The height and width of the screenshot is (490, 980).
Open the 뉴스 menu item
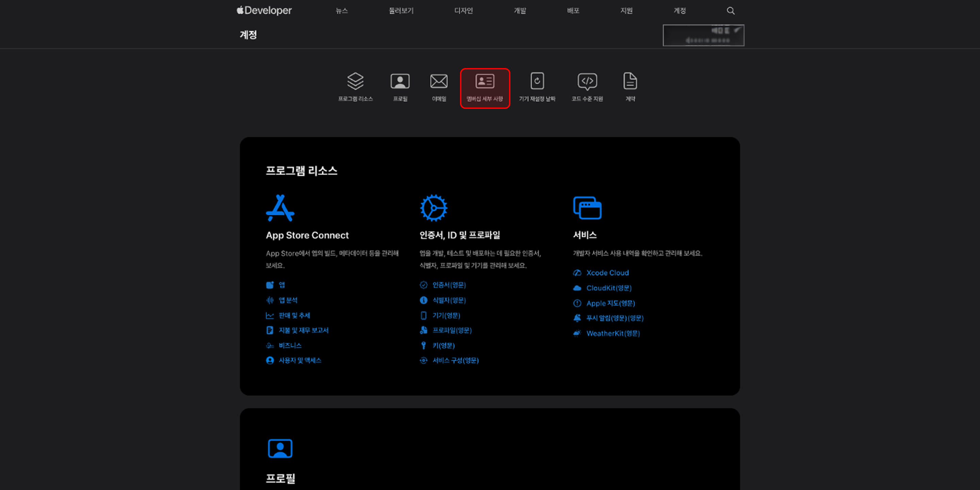(342, 11)
